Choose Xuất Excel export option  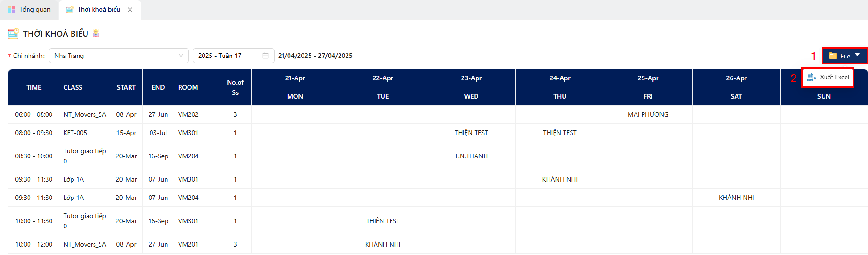[x=828, y=77]
